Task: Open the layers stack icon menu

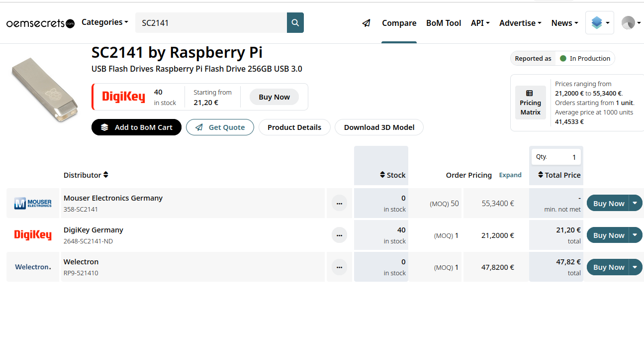Action: click(599, 23)
